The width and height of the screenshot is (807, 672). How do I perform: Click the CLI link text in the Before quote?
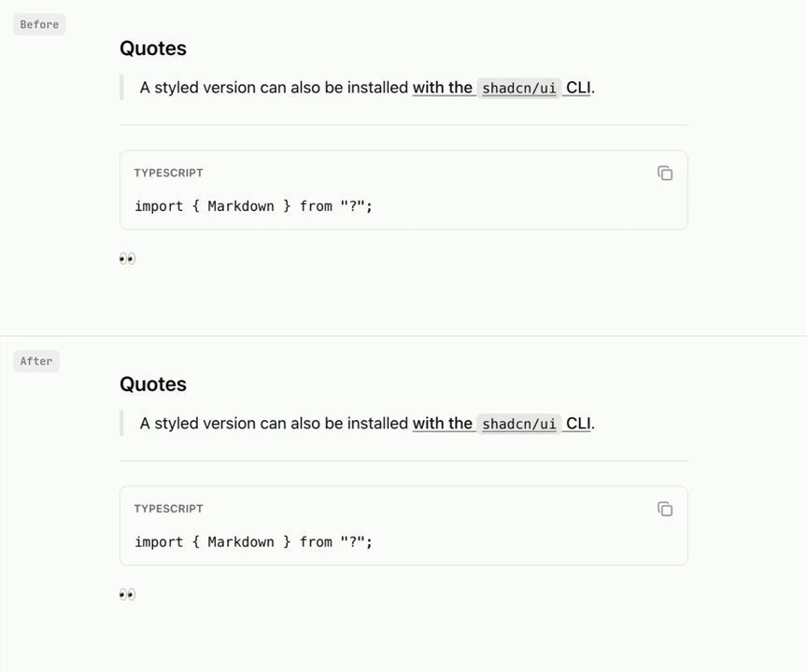(578, 88)
